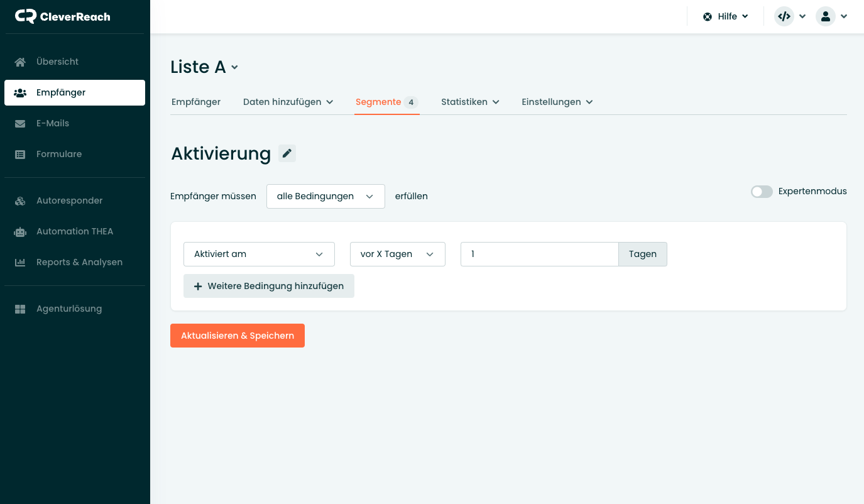Open Autoresponder in the sidebar

click(69, 200)
